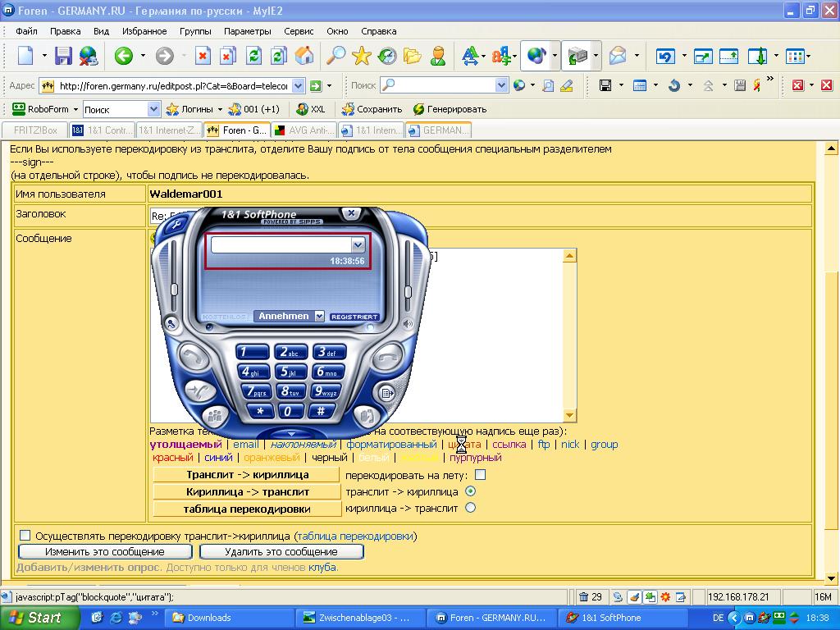This screenshot has width=840, height=630.
Task: Click SoftPhone conference people icon
Action: coord(216,415)
